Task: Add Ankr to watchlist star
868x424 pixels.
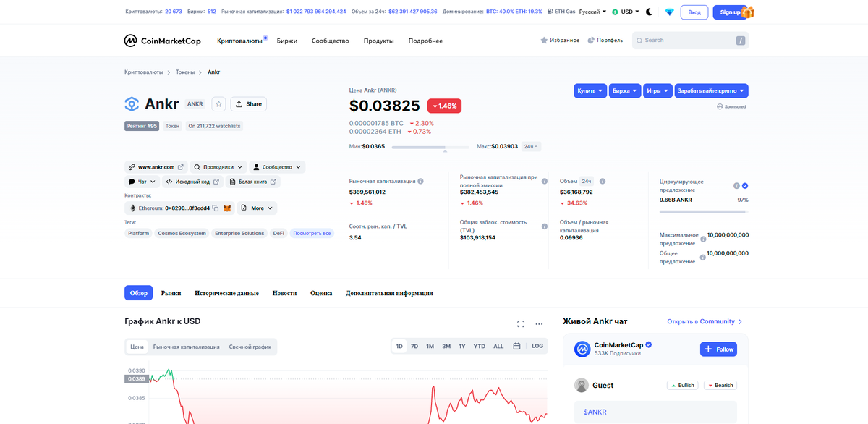Action: coord(218,104)
